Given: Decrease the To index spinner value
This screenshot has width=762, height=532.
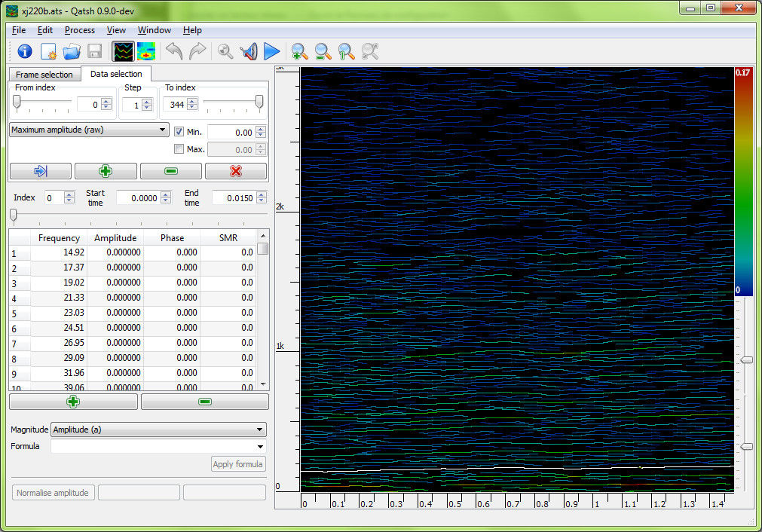Looking at the screenshot, I should [192, 107].
